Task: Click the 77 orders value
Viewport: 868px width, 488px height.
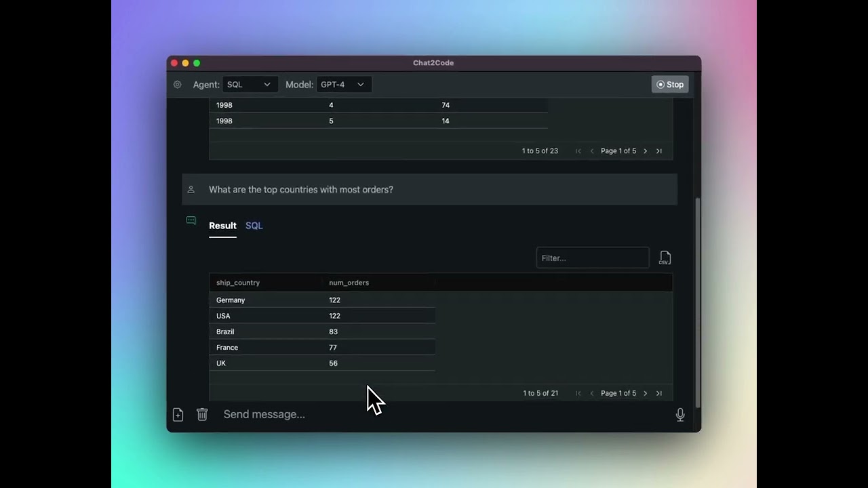Action: (x=333, y=348)
